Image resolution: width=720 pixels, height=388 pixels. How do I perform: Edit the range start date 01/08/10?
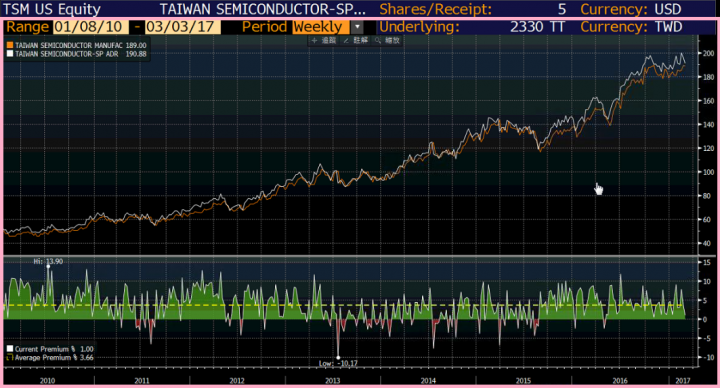[x=90, y=27]
